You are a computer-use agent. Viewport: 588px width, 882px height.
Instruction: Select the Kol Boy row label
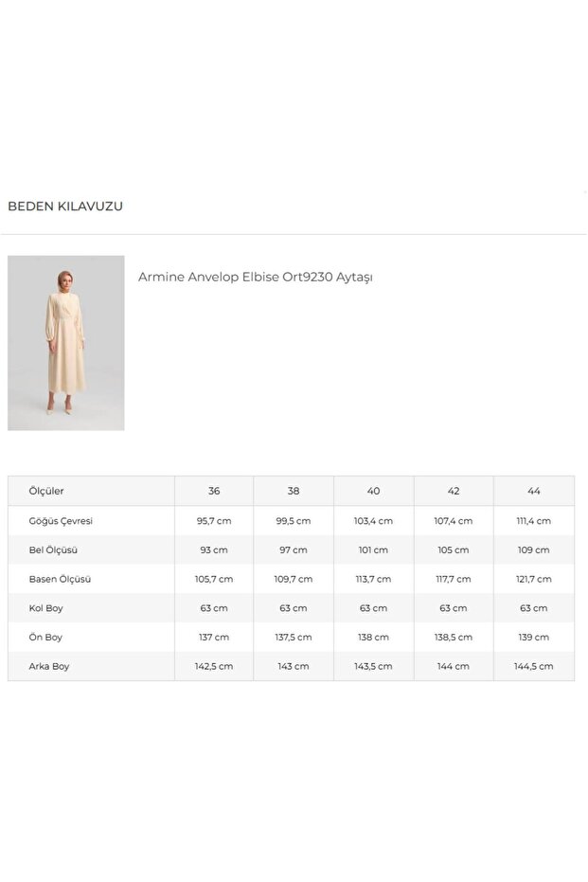tap(47, 608)
